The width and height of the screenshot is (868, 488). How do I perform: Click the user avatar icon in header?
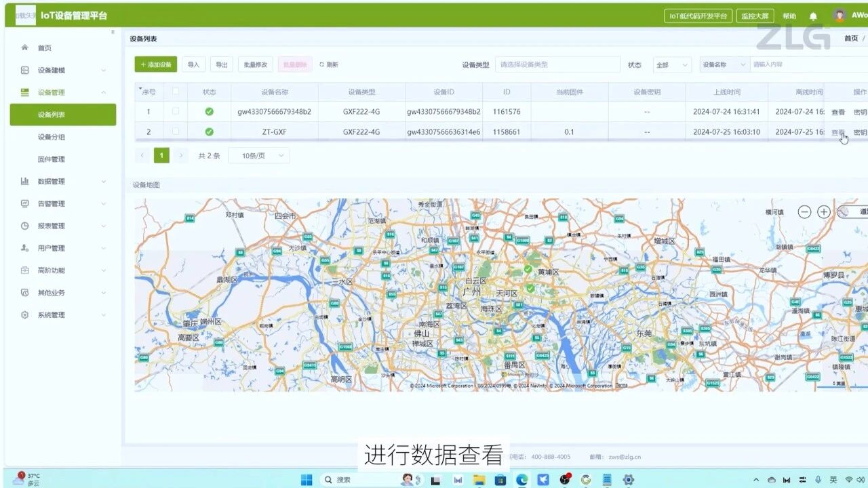click(x=840, y=16)
